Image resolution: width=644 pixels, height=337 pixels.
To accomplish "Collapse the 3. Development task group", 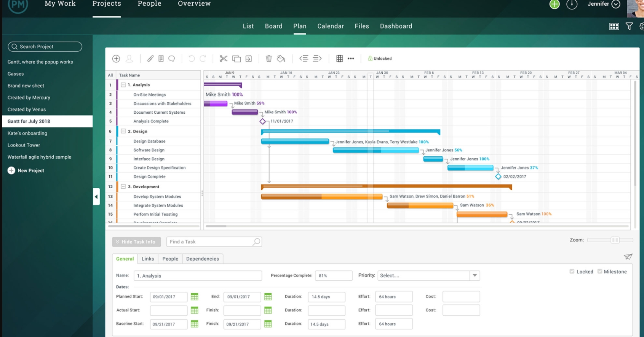I will pyautogui.click(x=123, y=187).
